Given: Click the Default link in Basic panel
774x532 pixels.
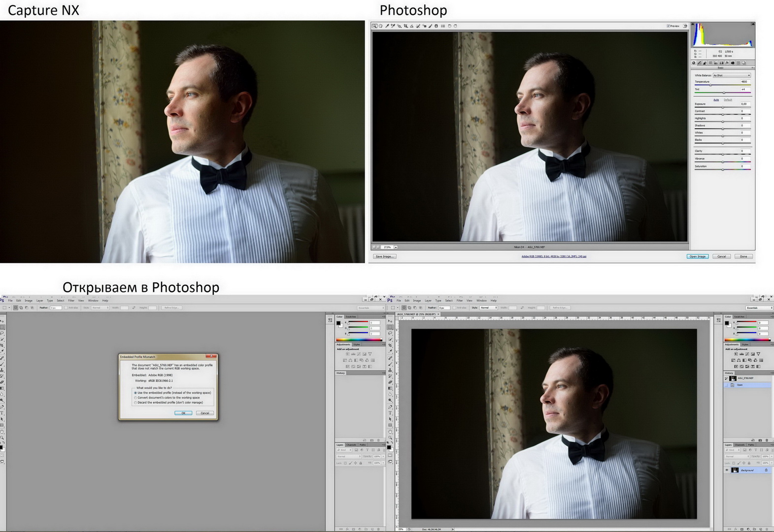Looking at the screenshot, I should click(x=728, y=100).
